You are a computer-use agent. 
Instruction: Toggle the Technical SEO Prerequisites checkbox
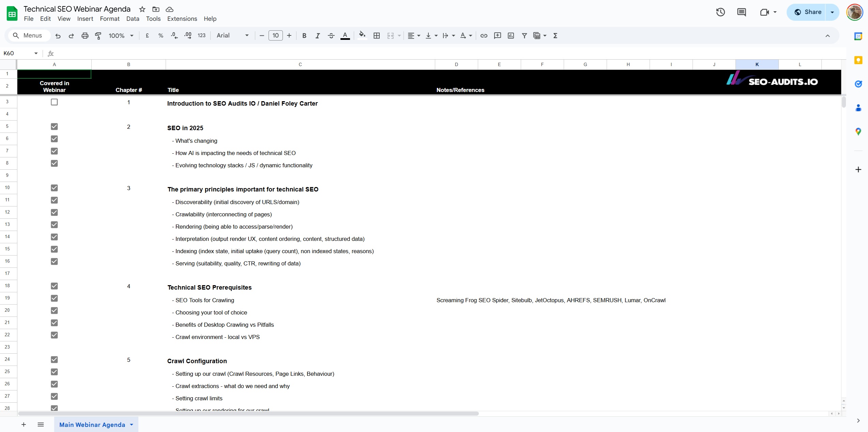54,286
